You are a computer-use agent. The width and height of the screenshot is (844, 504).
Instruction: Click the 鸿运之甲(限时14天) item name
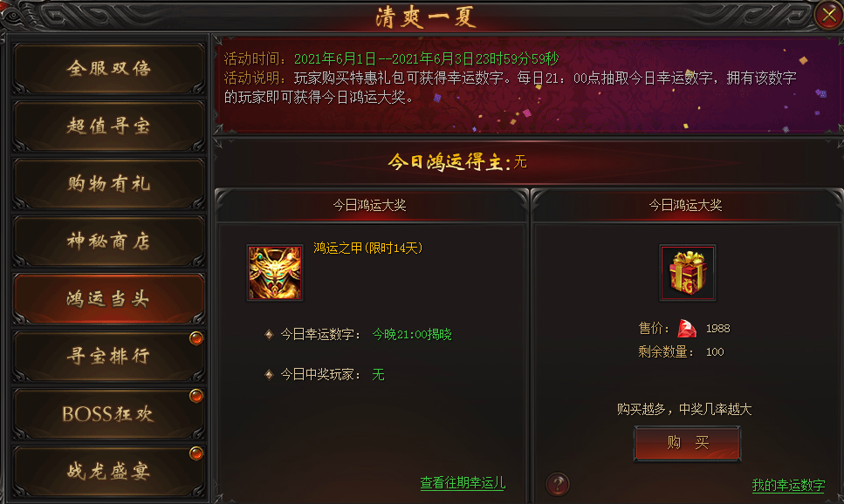pyautogui.click(x=368, y=248)
